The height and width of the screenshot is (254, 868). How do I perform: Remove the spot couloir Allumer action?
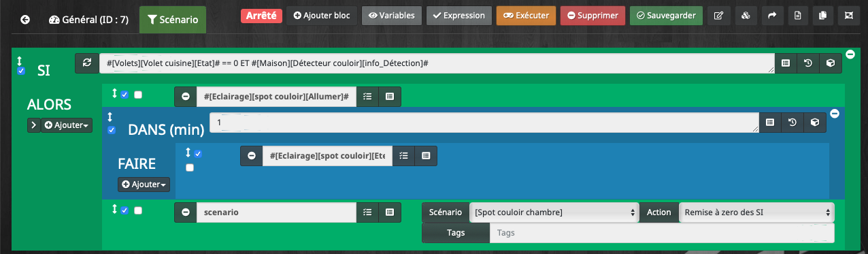pyautogui.click(x=186, y=97)
